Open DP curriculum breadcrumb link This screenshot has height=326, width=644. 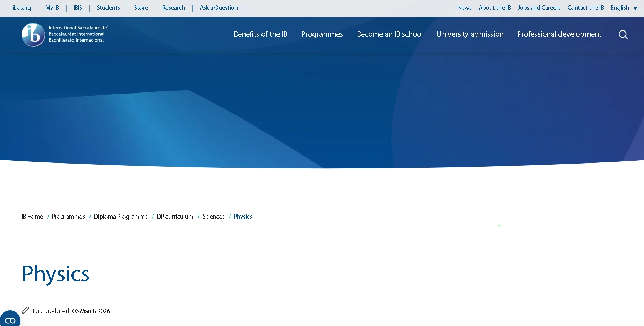click(x=174, y=217)
